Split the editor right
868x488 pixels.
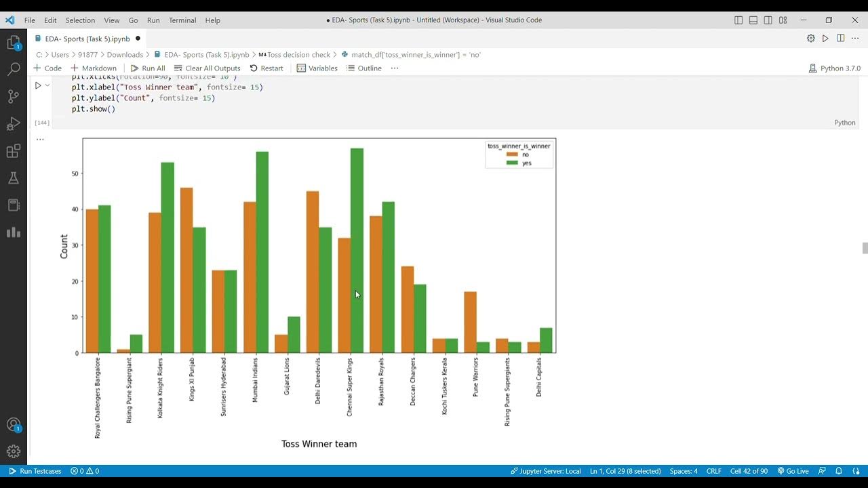(x=840, y=39)
